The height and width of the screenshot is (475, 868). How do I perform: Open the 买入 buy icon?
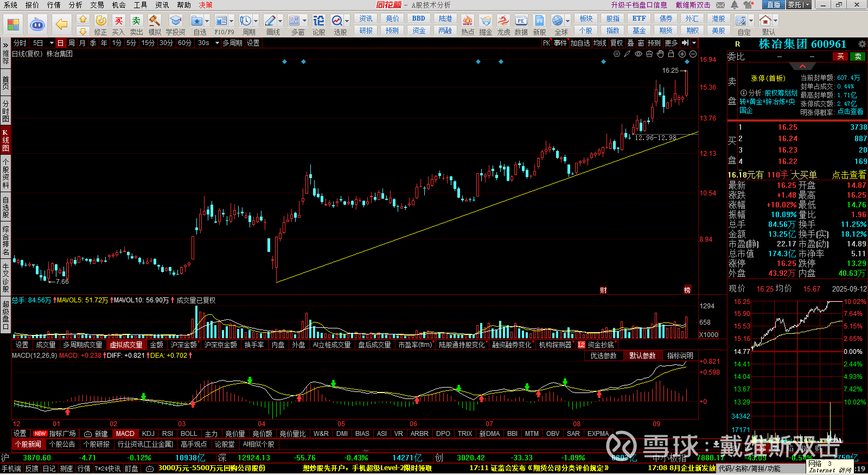(118, 21)
